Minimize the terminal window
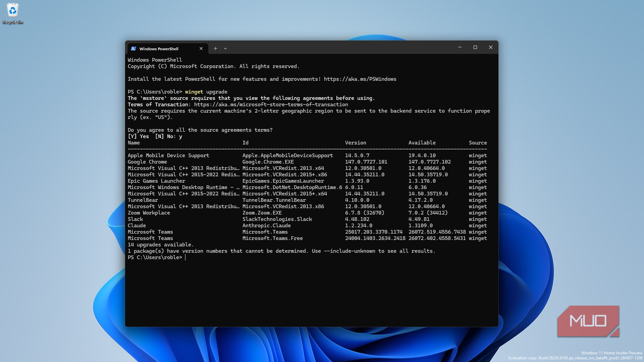644x362 pixels. click(x=460, y=47)
